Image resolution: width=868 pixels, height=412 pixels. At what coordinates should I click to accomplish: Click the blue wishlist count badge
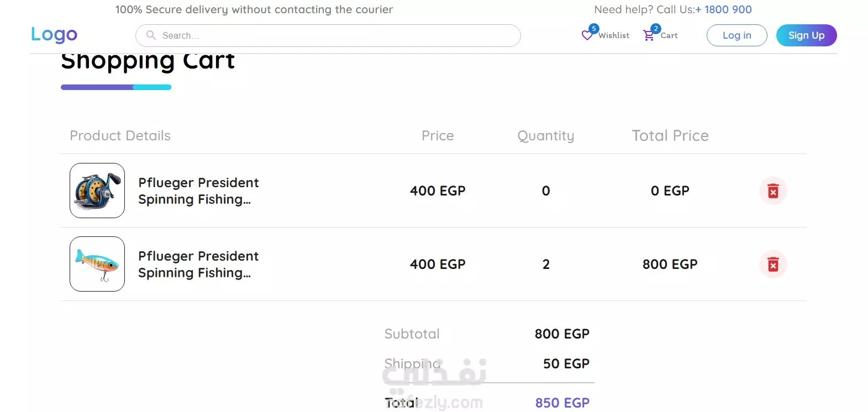click(594, 29)
